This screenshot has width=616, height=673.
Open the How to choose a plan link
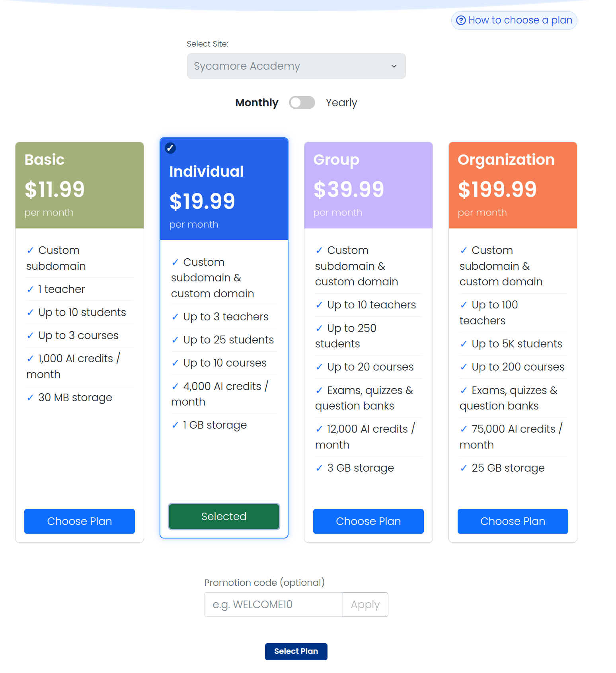point(514,20)
